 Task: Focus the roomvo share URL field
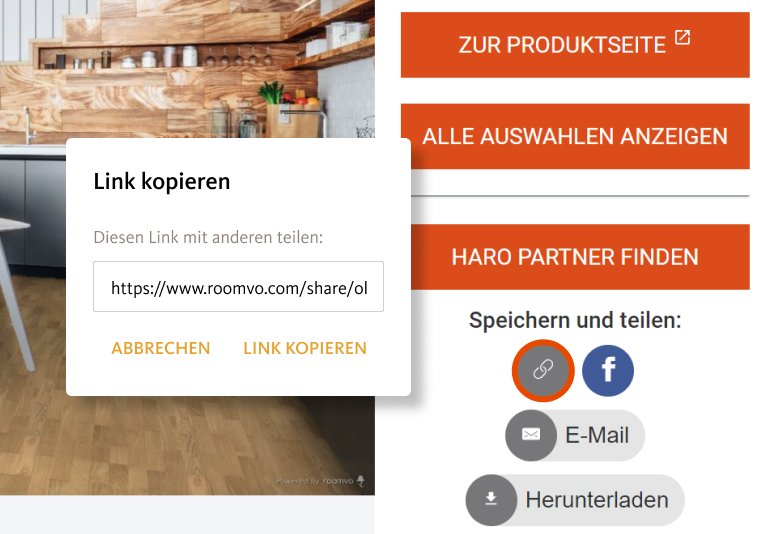click(x=238, y=287)
